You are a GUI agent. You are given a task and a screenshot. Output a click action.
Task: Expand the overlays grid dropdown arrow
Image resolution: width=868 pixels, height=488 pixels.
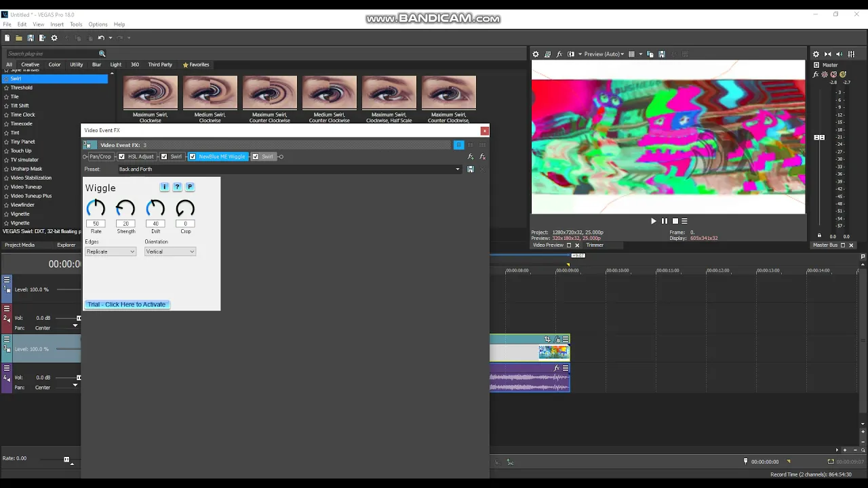click(x=640, y=54)
